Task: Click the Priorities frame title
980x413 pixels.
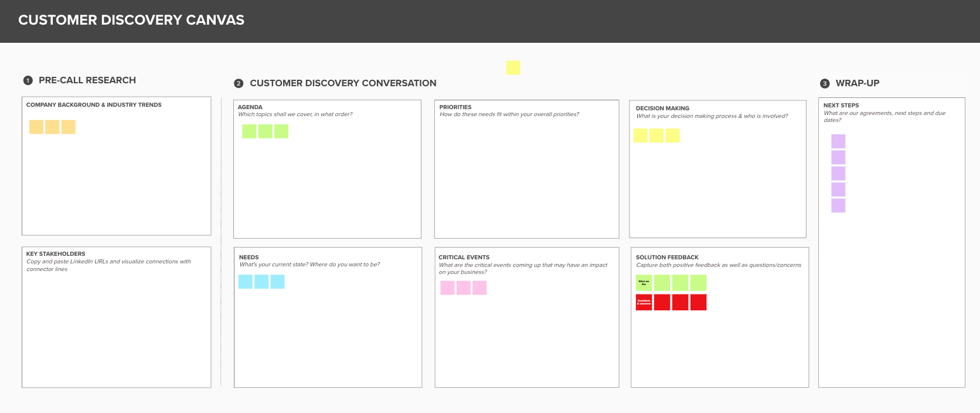Action: (455, 107)
